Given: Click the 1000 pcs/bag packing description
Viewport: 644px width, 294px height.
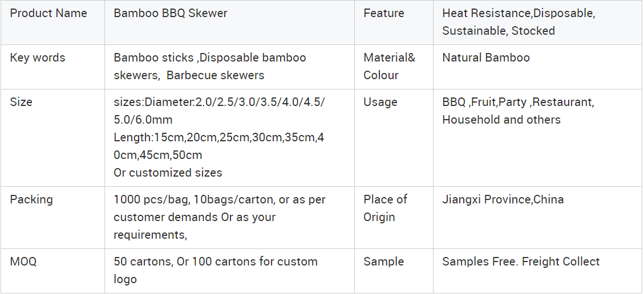Looking at the screenshot, I should (x=220, y=217).
